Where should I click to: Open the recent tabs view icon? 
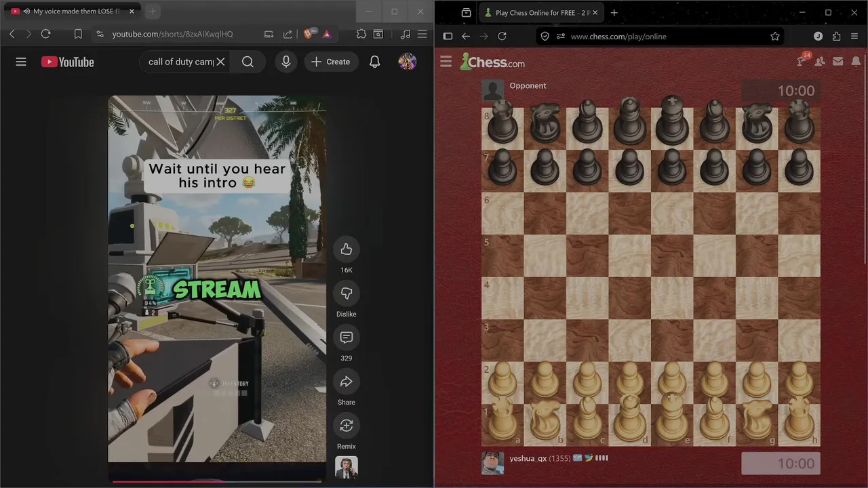(466, 12)
